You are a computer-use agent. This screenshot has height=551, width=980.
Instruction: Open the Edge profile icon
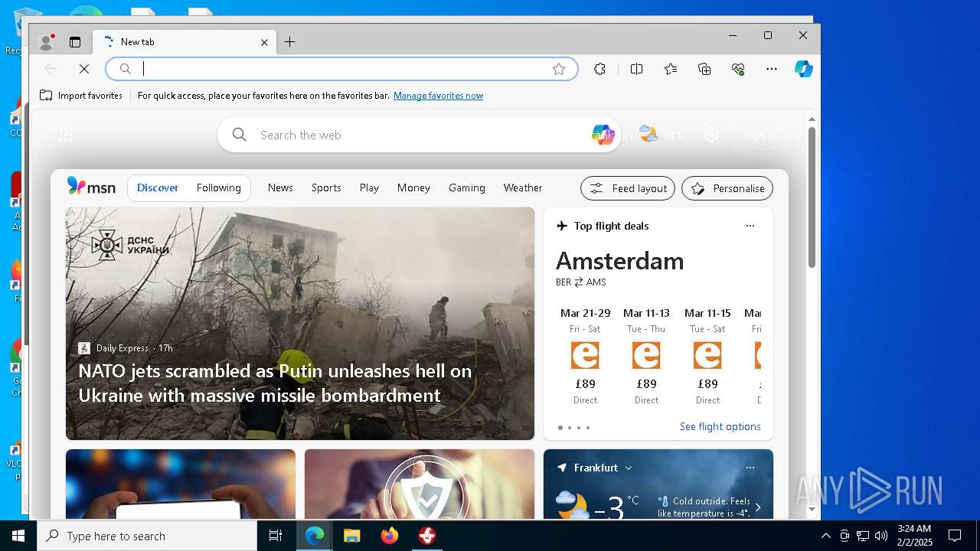pos(47,42)
